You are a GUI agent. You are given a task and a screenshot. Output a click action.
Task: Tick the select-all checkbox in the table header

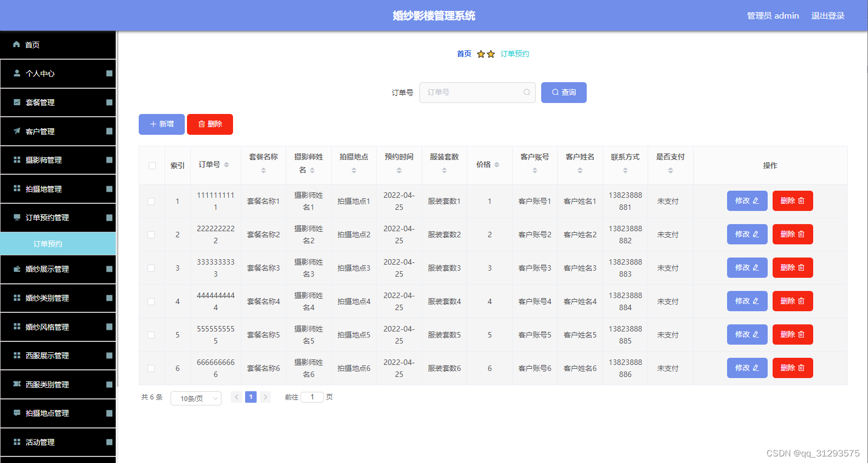pos(152,165)
